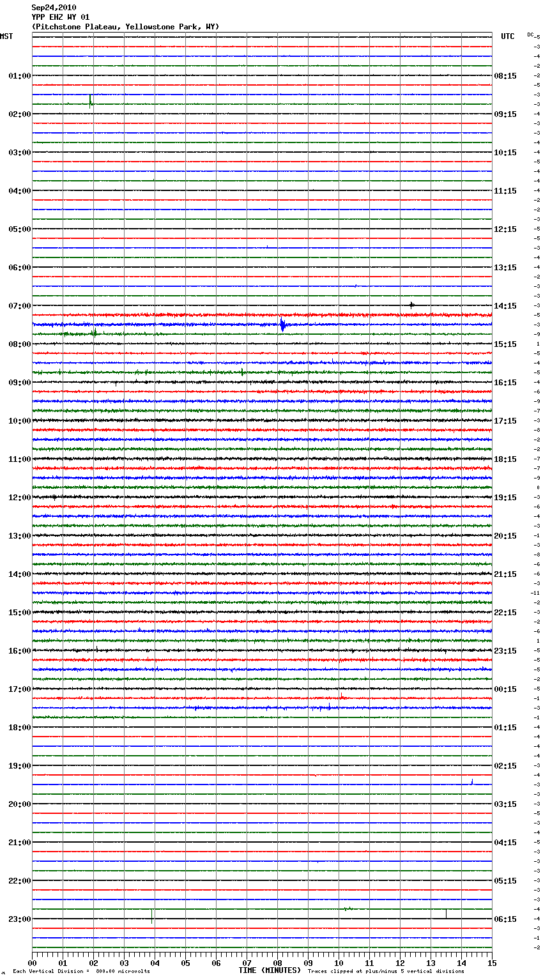Click the date text Sep24,2010
This screenshot has width=543, height=980.
54,8
